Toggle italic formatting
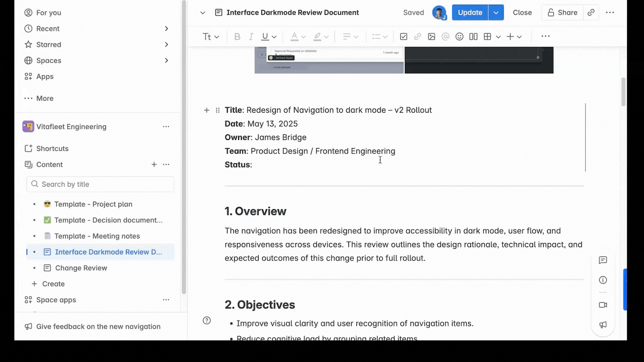The height and width of the screenshot is (362, 644). click(x=251, y=37)
